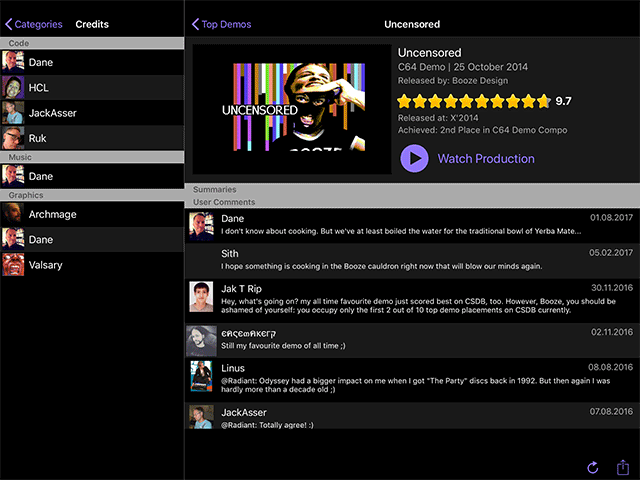Image resolution: width=640 pixels, height=480 pixels.
Task: Select Archmage under Graphics
Action: click(92, 214)
